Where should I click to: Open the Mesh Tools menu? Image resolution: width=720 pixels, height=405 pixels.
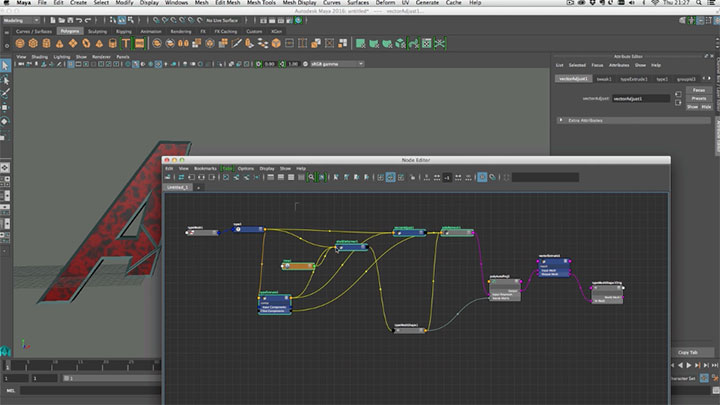pos(261,3)
